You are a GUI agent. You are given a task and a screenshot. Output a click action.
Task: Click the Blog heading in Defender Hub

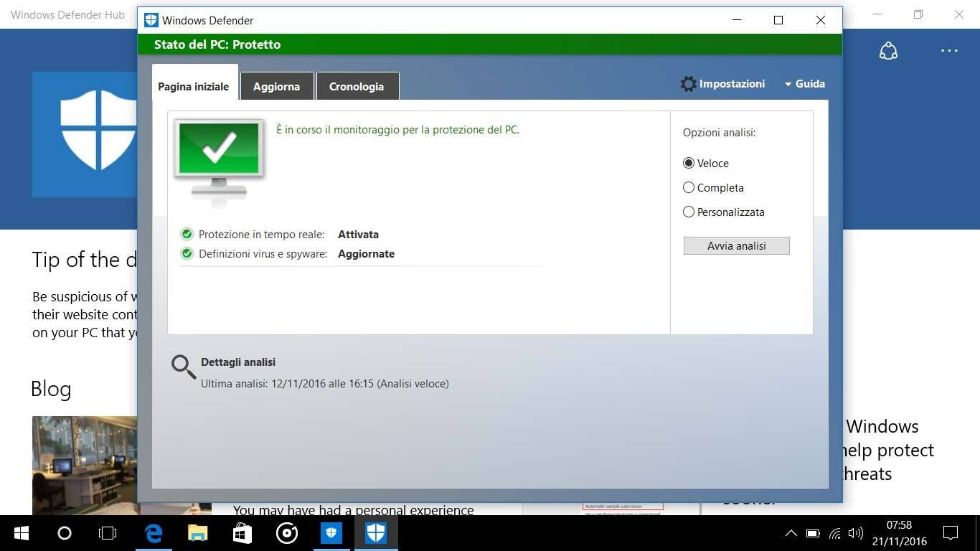pyautogui.click(x=51, y=389)
